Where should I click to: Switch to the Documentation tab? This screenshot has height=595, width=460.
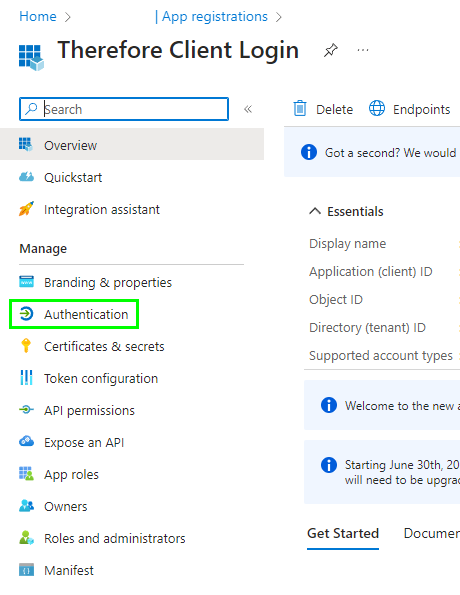(432, 534)
